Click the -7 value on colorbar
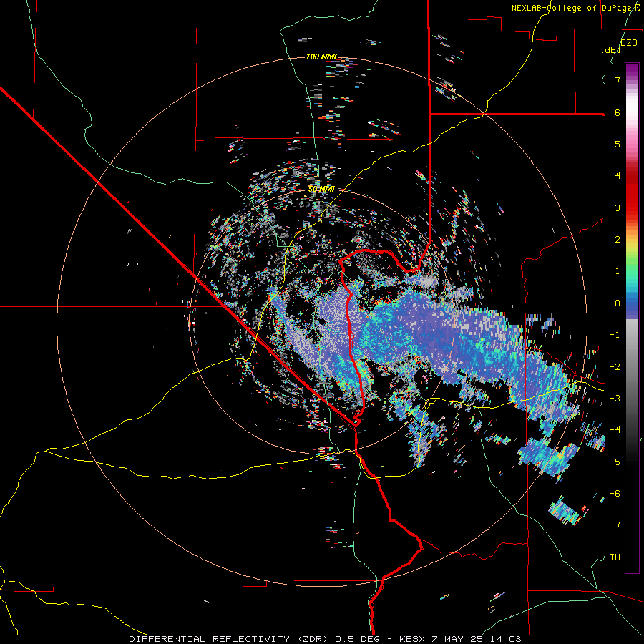 click(615, 525)
